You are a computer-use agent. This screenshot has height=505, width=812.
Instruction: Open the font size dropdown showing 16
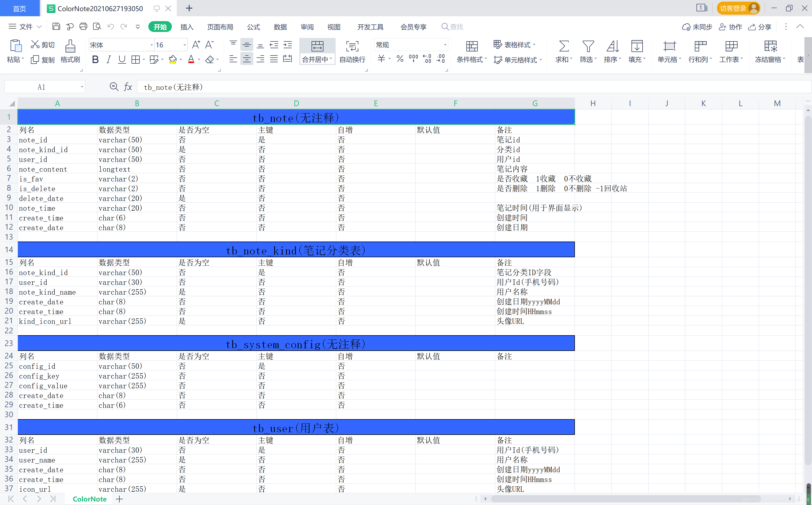(x=184, y=45)
